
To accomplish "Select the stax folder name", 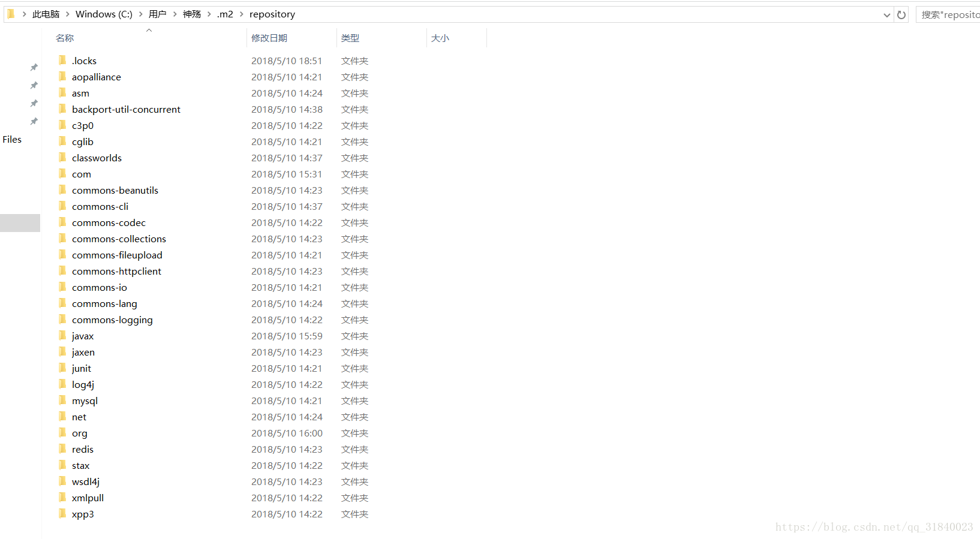I will (x=81, y=465).
